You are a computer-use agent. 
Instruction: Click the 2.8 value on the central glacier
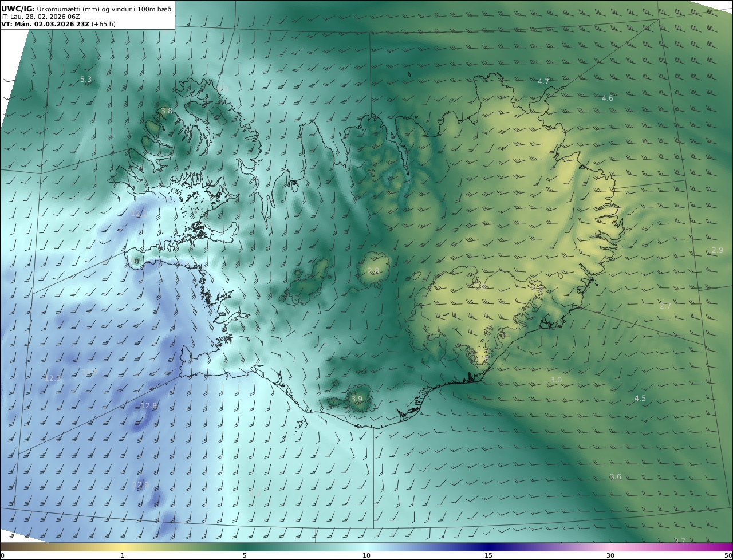coord(373,271)
